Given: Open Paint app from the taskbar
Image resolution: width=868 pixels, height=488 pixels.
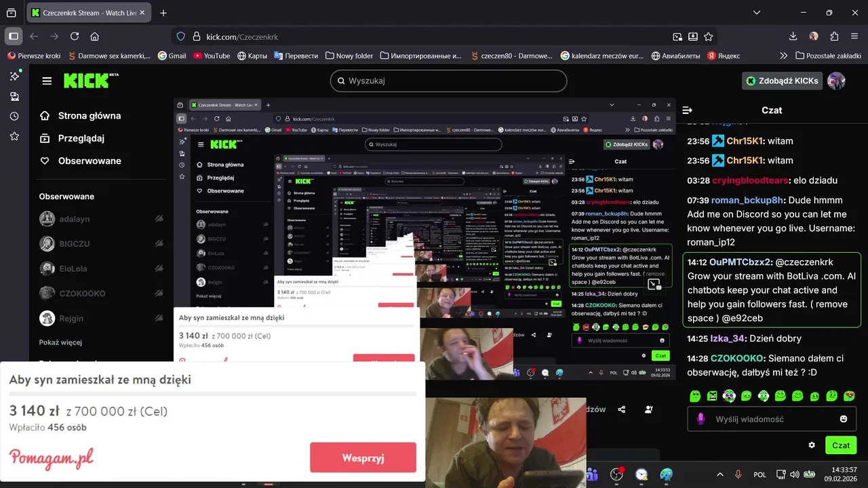Looking at the screenshot, I should point(667,474).
